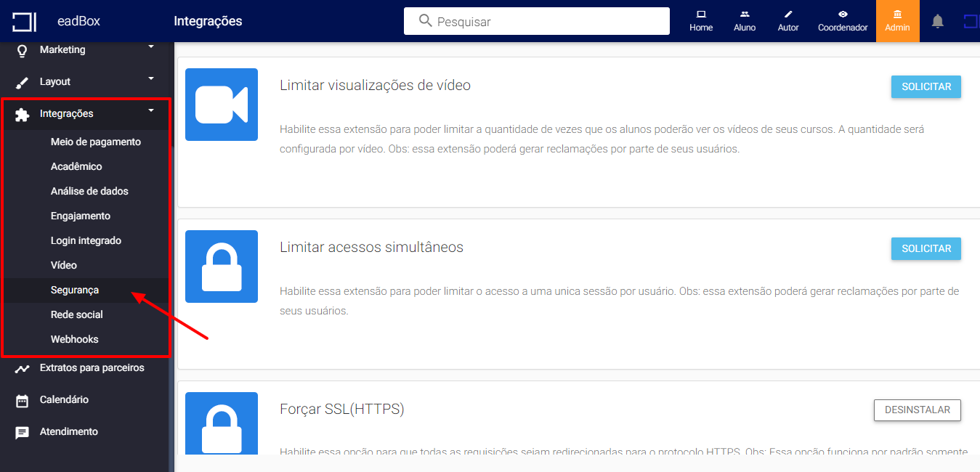
Task: Expand the Layout menu arrow
Action: pyautogui.click(x=151, y=78)
